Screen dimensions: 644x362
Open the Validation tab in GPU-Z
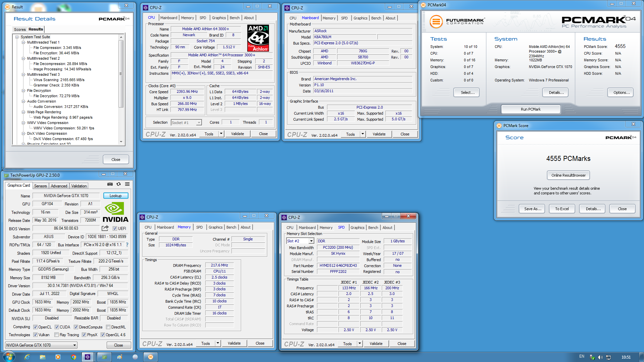point(79,186)
